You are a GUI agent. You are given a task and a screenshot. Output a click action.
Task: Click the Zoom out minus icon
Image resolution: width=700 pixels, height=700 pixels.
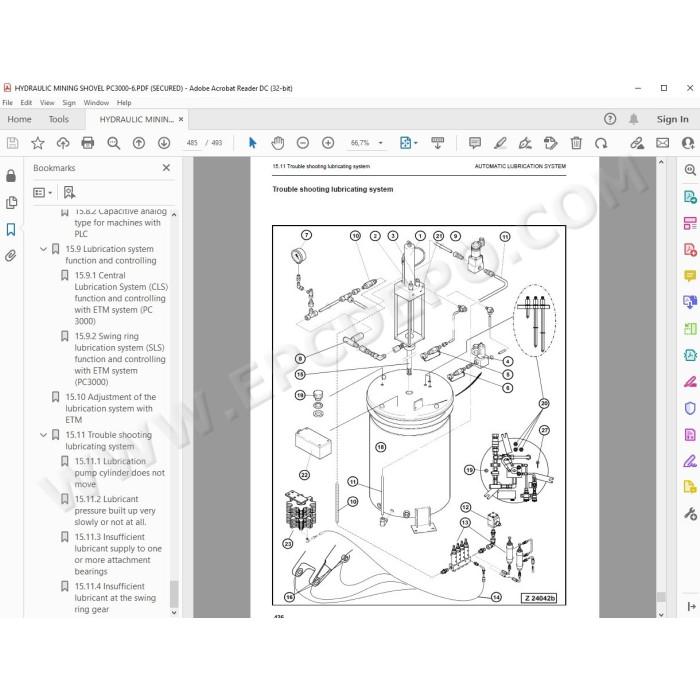[x=303, y=143]
